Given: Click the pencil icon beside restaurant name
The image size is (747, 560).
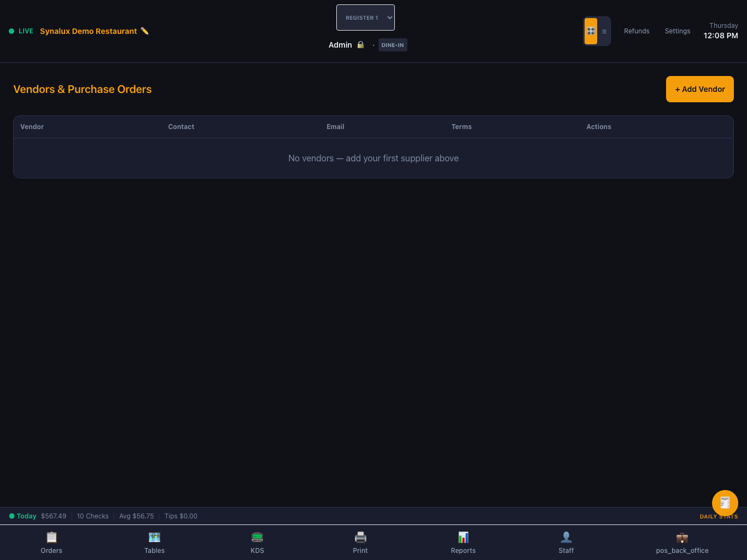Looking at the screenshot, I should (144, 31).
